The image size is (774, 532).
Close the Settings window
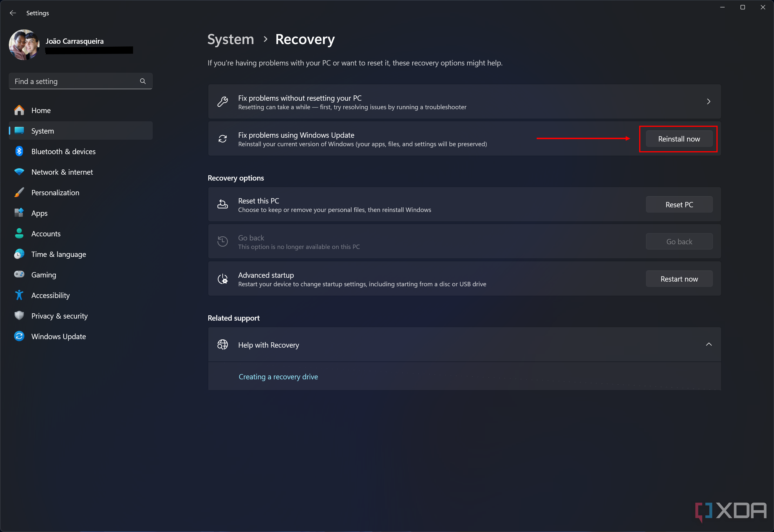763,7
